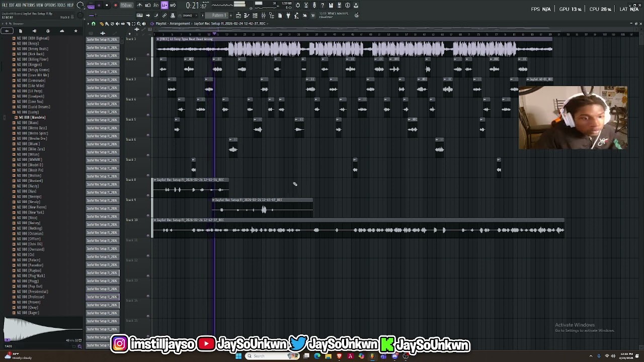Select the paint brush tool in playlist
Screen dimensions: 644x362
(x=107, y=24)
